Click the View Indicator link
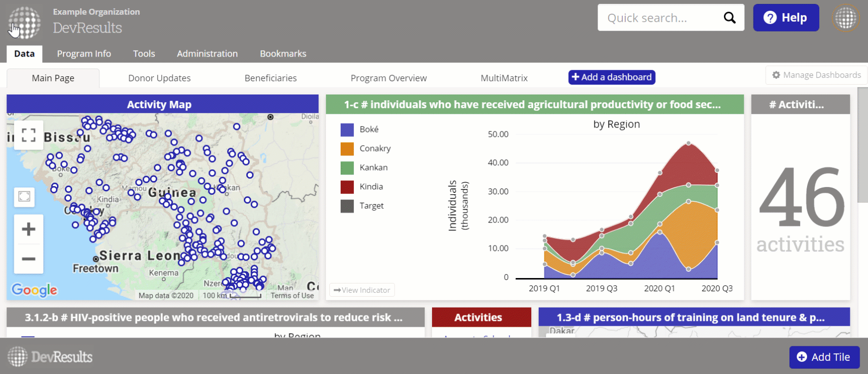 click(362, 290)
